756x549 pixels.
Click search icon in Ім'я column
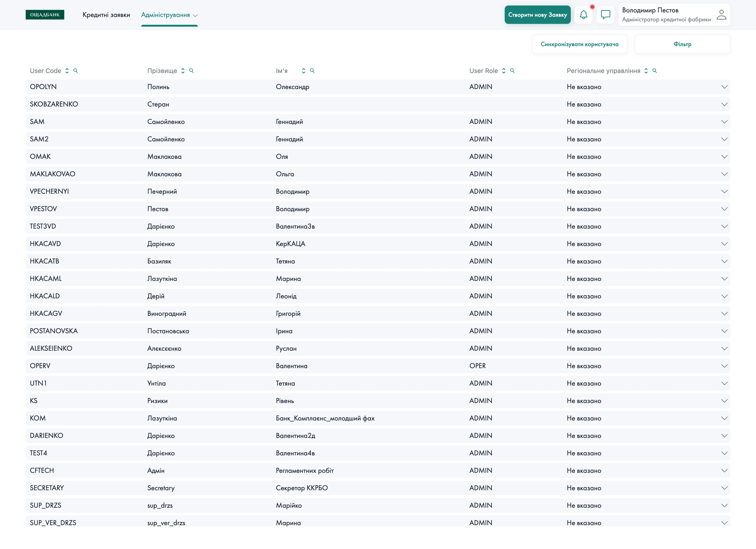[312, 71]
